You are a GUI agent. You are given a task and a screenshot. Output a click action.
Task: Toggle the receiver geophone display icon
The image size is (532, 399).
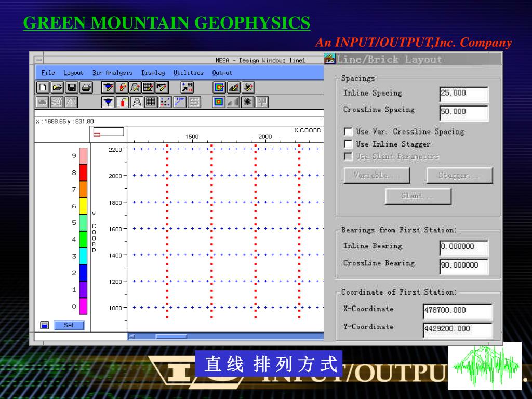tap(108, 102)
